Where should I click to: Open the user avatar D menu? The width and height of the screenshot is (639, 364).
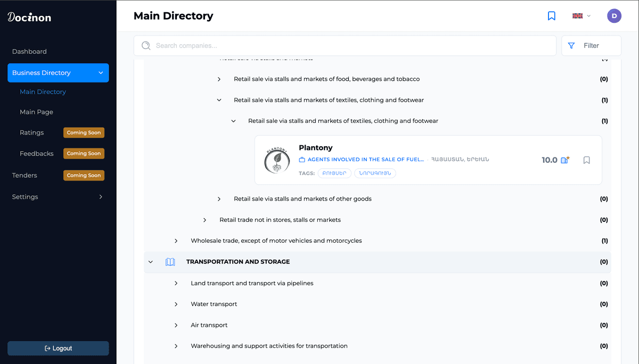pos(614,16)
